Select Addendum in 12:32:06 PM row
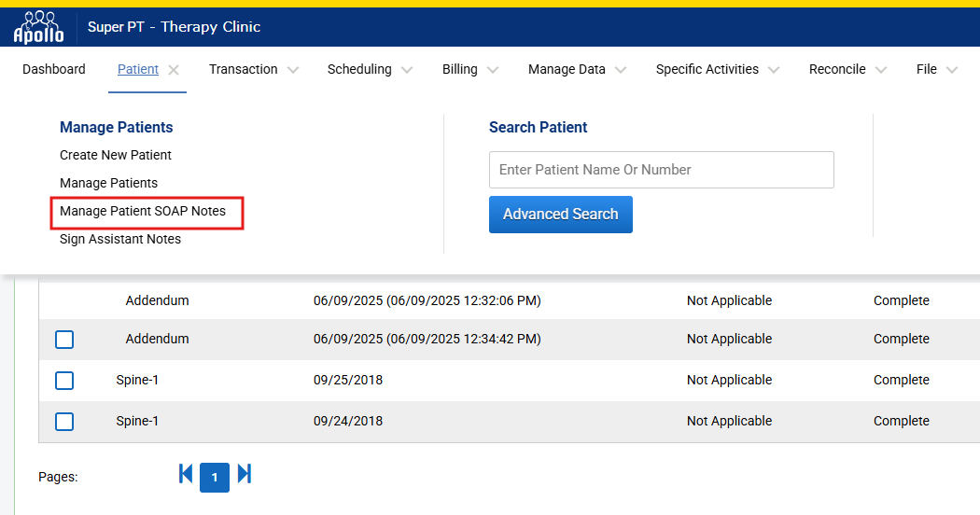Image resolution: width=980 pixels, height=515 pixels. [157, 300]
